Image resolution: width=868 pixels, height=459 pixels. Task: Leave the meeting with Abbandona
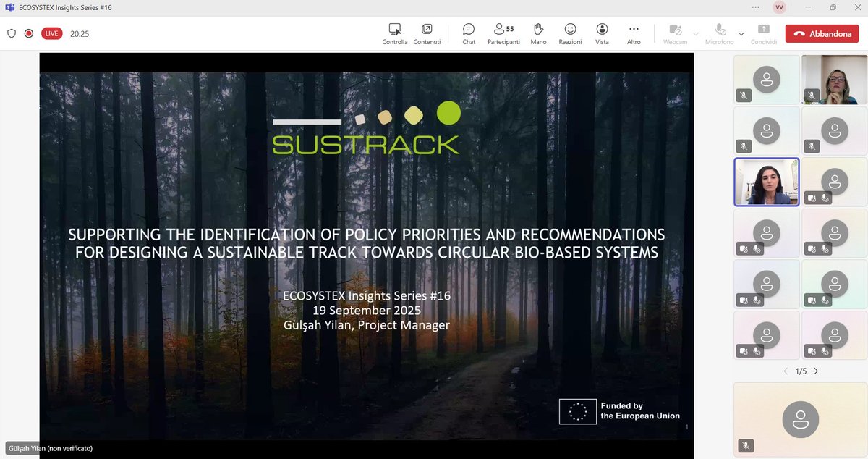(x=822, y=33)
